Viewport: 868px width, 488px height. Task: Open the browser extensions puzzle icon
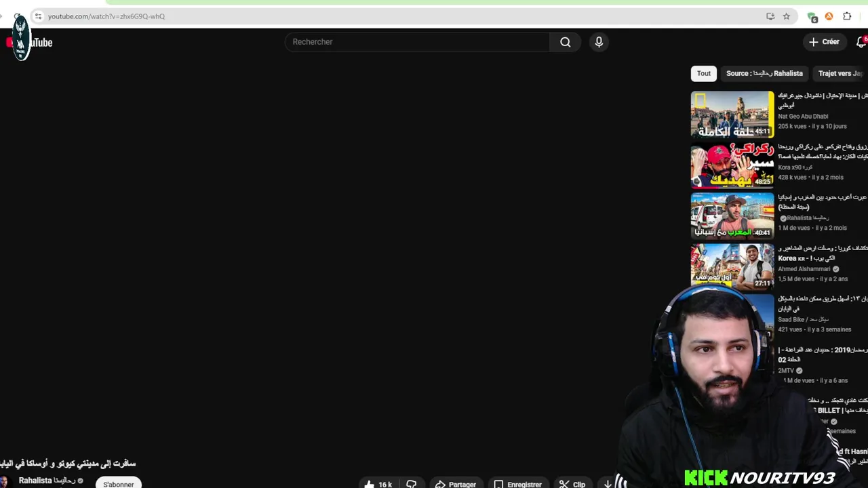pos(847,16)
